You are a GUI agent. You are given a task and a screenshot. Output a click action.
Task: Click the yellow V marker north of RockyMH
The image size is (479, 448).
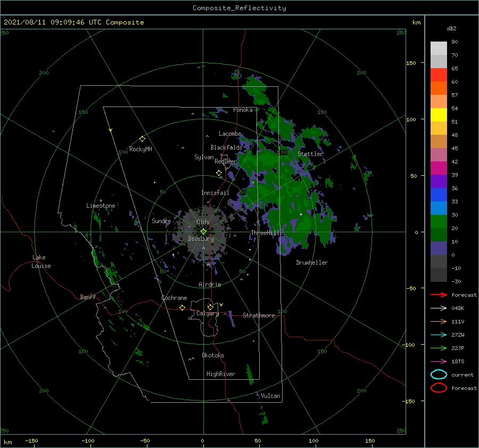(x=111, y=130)
